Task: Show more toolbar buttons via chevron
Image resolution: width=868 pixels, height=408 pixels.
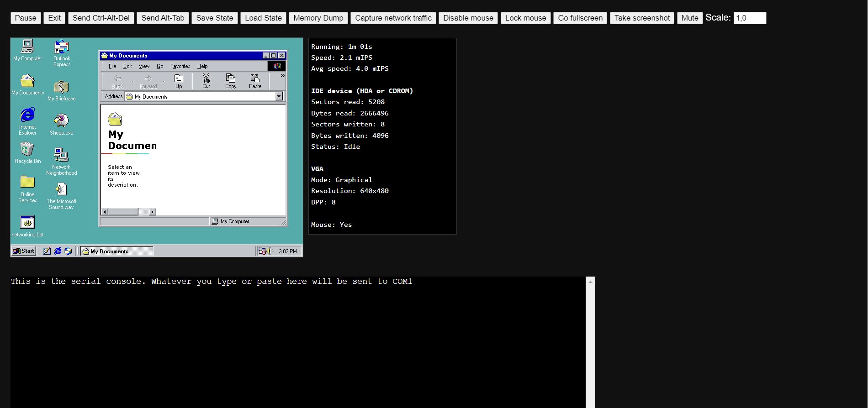Action: click(x=282, y=76)
